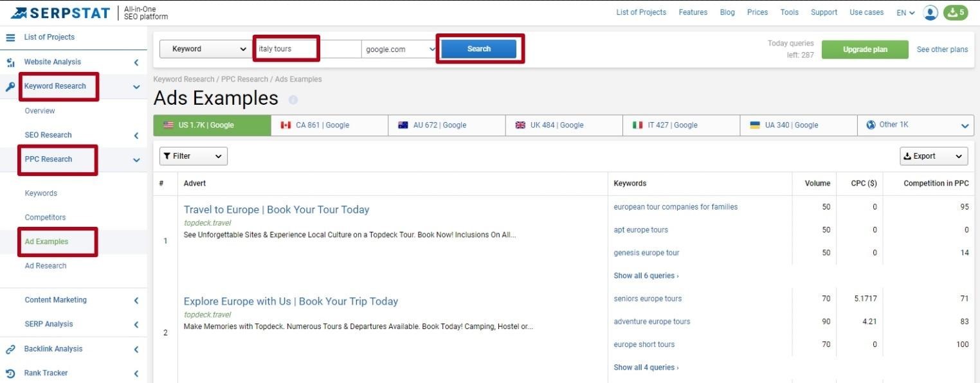Click the UK flag icon

520,125
